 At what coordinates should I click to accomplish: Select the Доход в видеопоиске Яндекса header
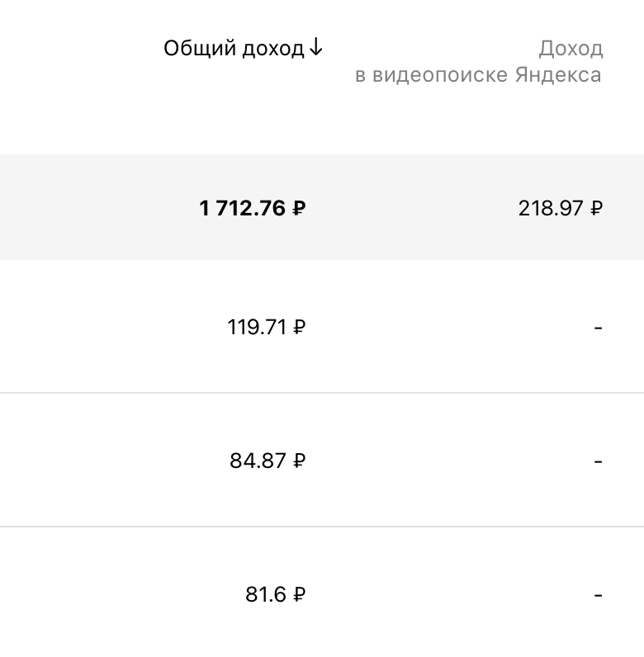pyautogui.click(x=479, y=62)
